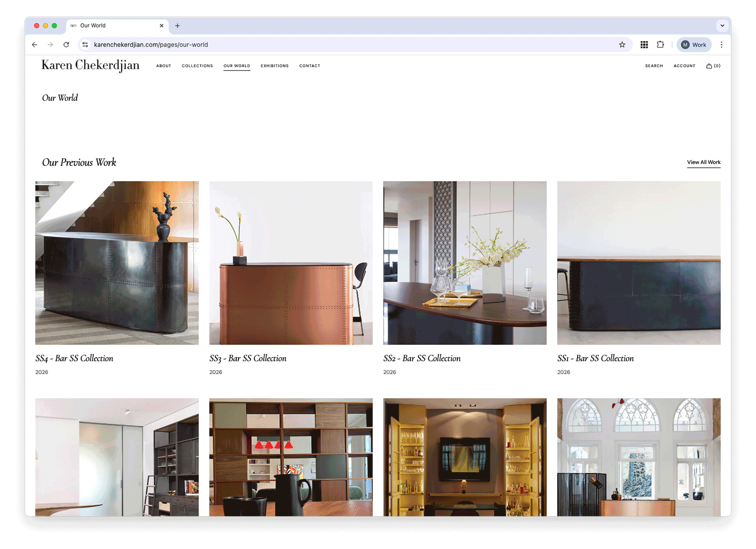Viewport: 756px width, 549px height.
Task: Open the arched windows room thumbnail
Action: pos(639,457)
